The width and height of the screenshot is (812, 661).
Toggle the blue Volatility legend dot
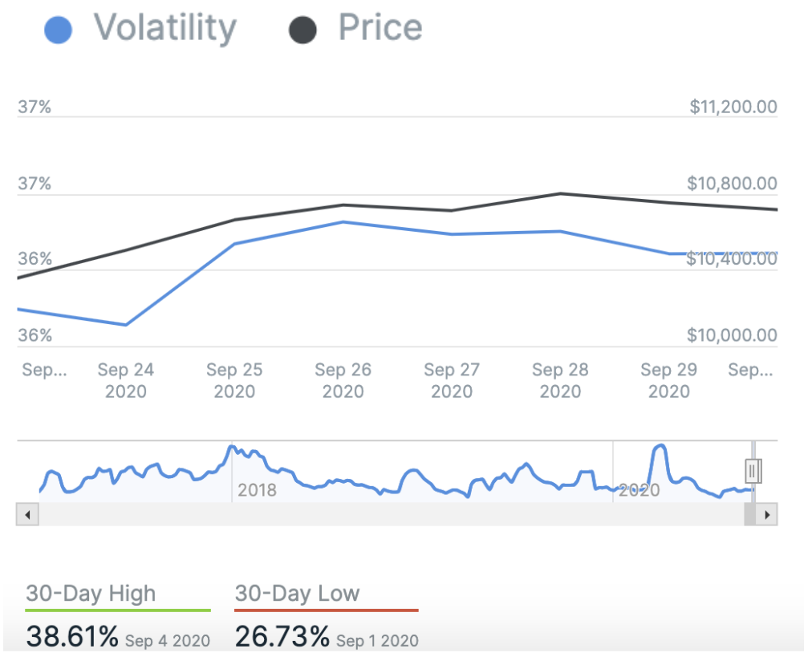pos(58,30)
